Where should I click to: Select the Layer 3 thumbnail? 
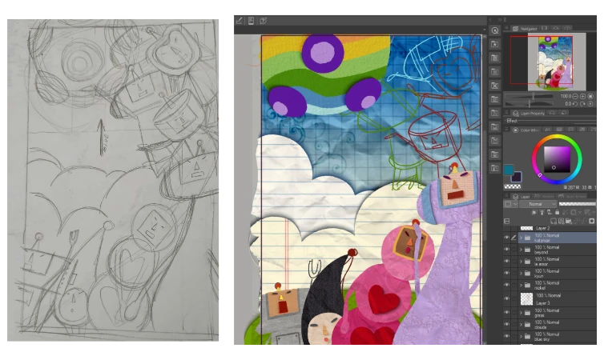coord(527,299)
